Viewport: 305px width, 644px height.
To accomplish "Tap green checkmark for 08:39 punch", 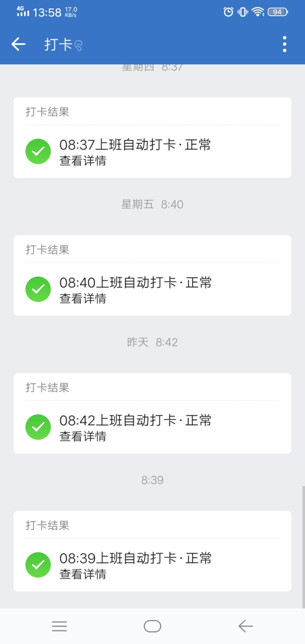I will click(38, 565).
